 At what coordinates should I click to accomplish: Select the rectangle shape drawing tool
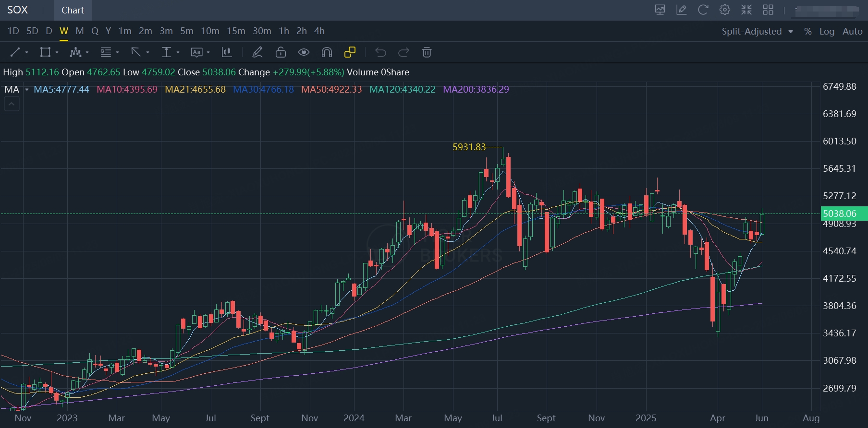click(45, 52)
